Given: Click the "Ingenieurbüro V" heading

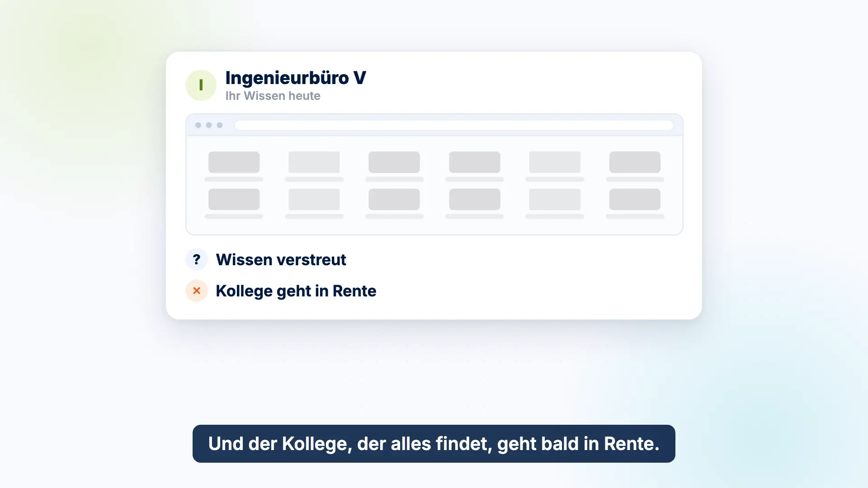Looking at the screenshot, I should [296, 78].
